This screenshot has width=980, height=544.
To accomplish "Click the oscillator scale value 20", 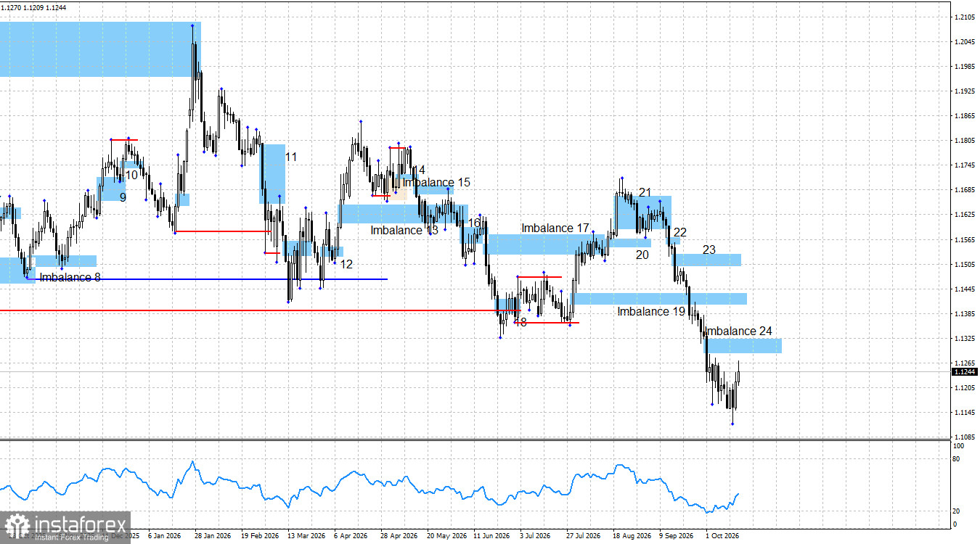I will pyautogui.click(x=955, y=511).
